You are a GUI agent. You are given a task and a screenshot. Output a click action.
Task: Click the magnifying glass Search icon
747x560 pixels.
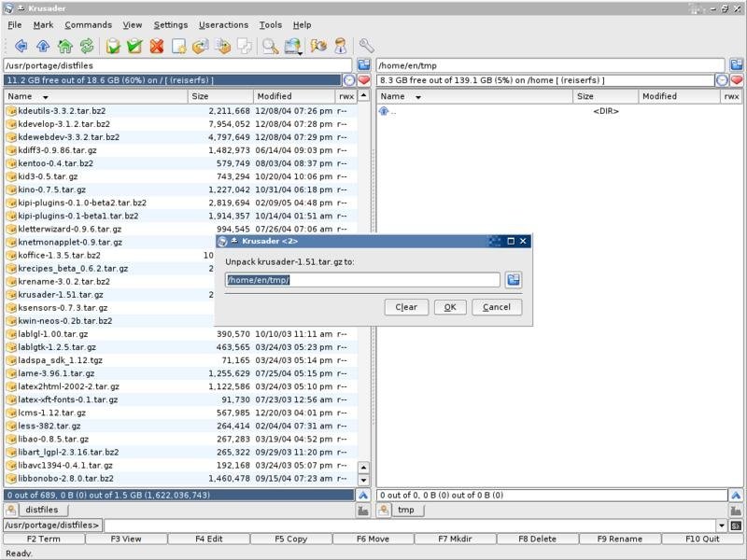pos(270,46)
